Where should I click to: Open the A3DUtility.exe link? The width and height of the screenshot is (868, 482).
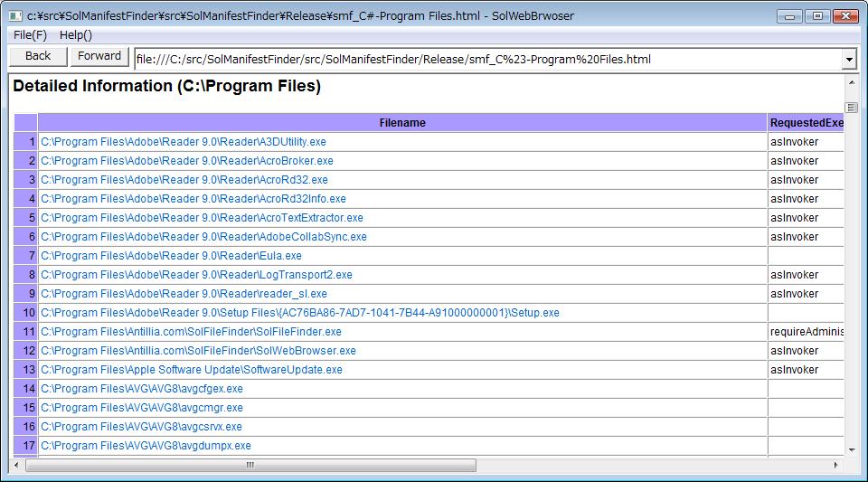[x=184, y=142]
